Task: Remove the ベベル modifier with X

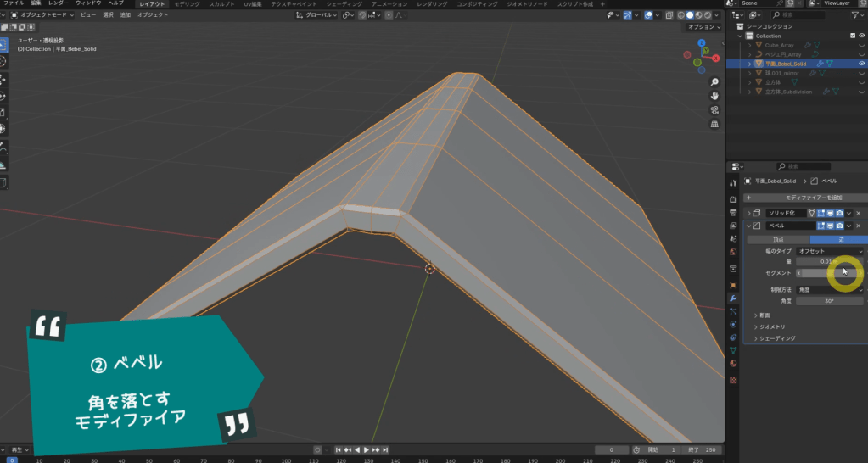Action: click(x=858, y=226)
